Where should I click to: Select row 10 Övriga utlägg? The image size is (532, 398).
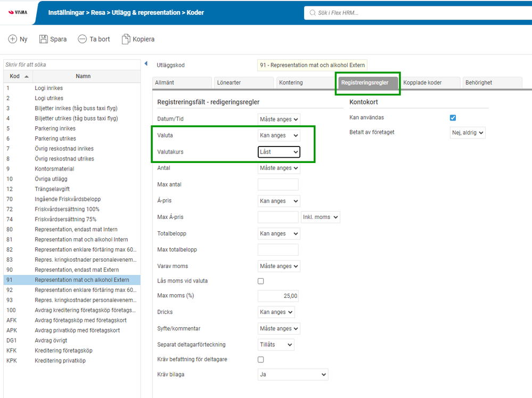click(x=72, y=179)
